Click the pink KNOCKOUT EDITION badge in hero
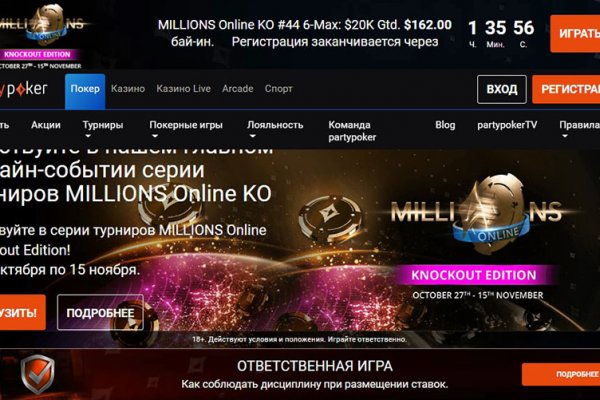Image resolution: width=600 pixels, height=400 pixels. [x=474, y=275]
